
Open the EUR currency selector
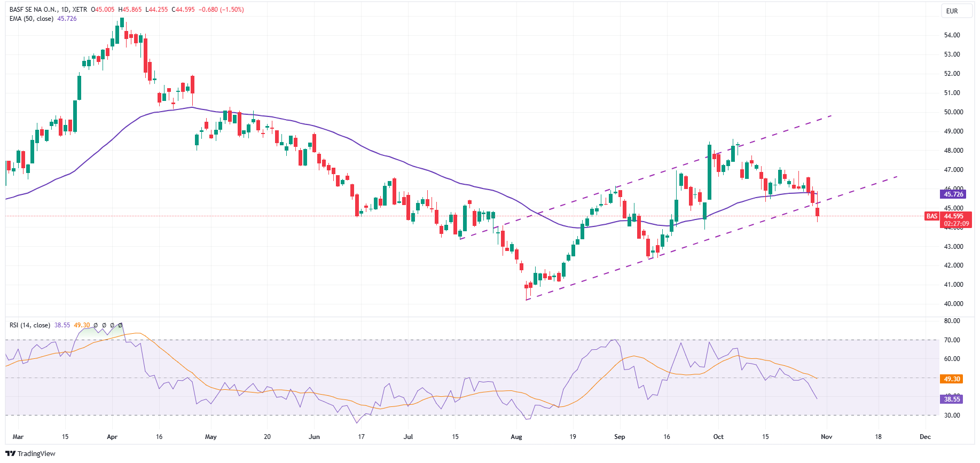(956, 11)
